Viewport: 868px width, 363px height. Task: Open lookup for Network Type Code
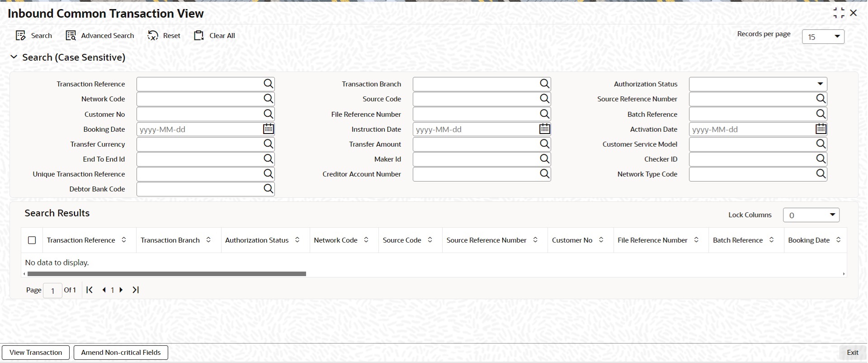[821, 174]
